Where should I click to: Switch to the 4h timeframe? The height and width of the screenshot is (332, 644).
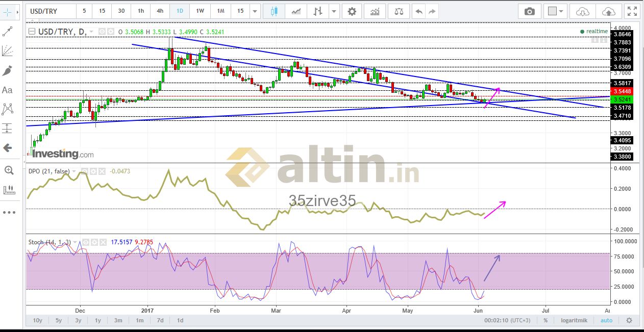160,11
